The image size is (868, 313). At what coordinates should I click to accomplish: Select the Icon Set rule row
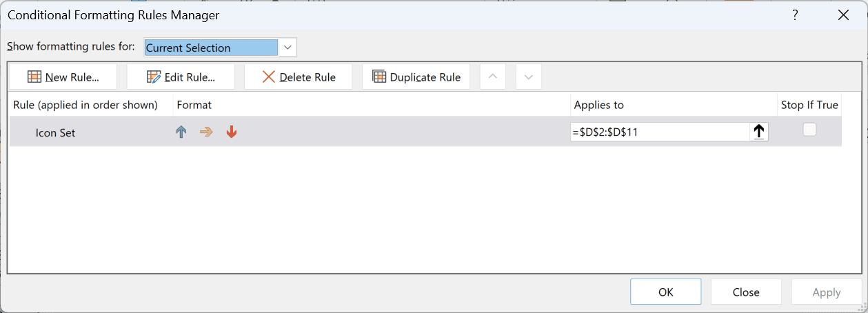[425, 132]
